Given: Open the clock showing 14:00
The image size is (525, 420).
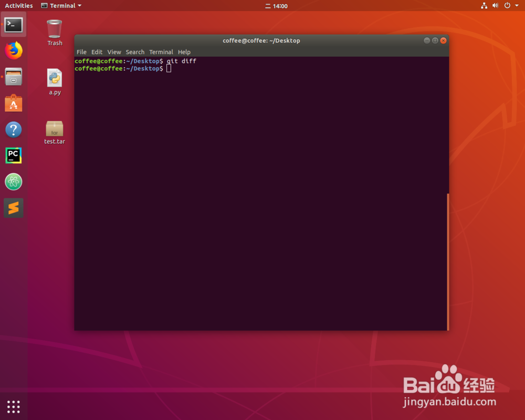Looking at the screenshot, I should click(277, 6).
